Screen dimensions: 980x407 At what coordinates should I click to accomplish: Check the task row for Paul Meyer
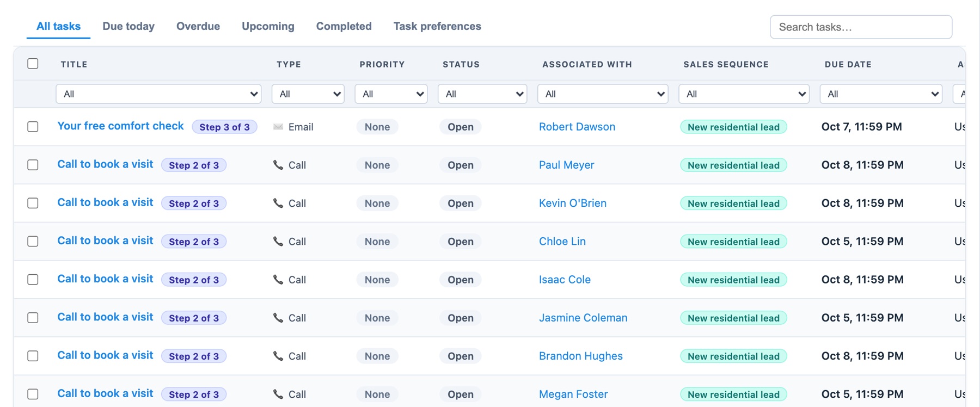point(33,165)
